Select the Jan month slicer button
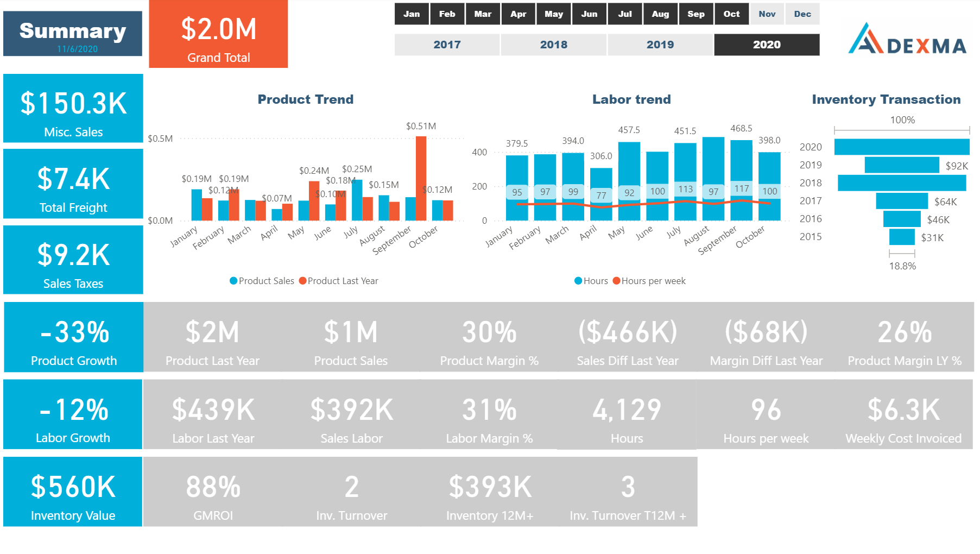Image resolution: width=980 pixels, height=554 pixels. click(x=412, y=14)
